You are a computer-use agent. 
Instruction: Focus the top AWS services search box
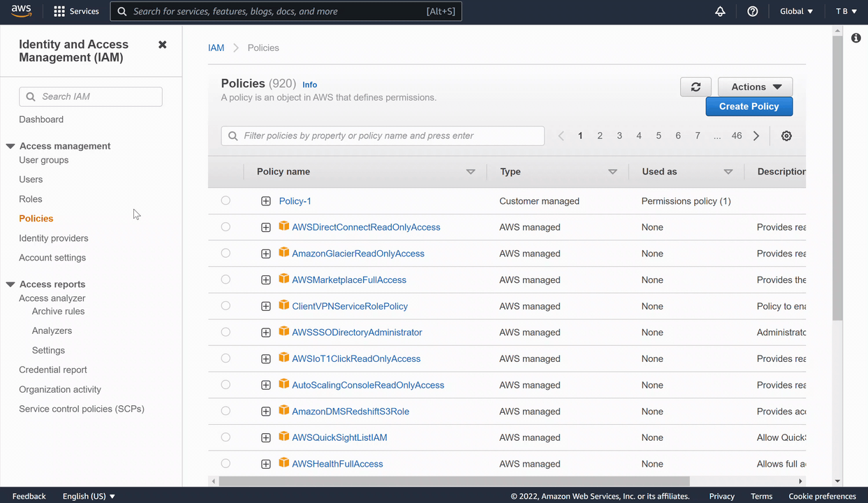click(286, 11)
